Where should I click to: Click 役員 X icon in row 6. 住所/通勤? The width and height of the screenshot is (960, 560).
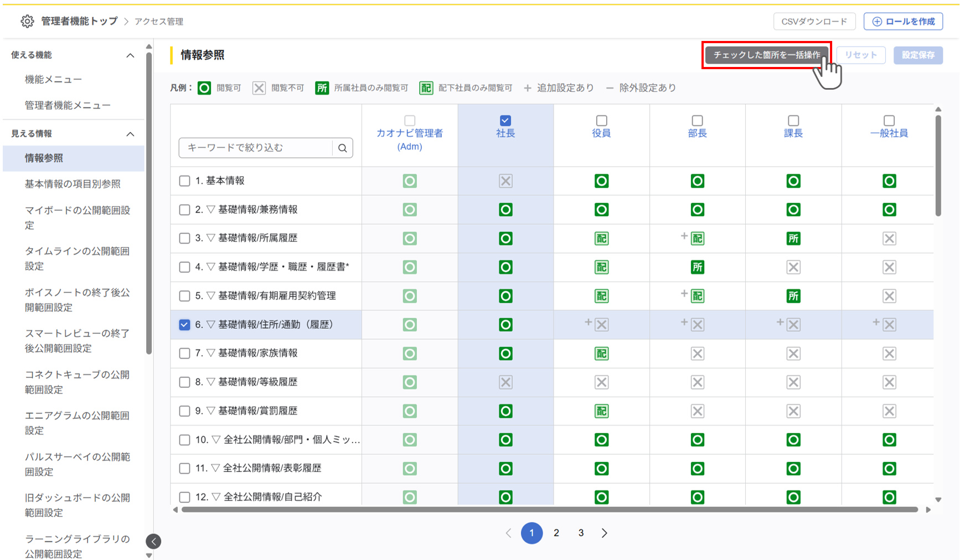coord(602,325)
